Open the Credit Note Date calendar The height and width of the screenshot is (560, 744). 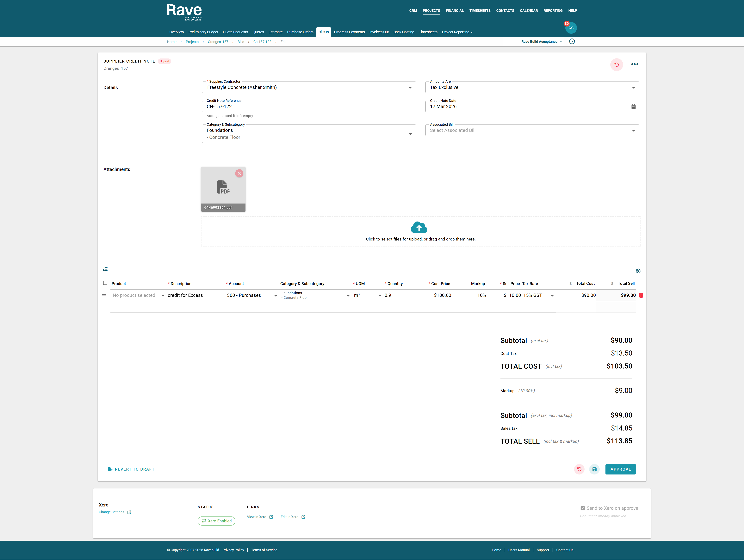633,107
